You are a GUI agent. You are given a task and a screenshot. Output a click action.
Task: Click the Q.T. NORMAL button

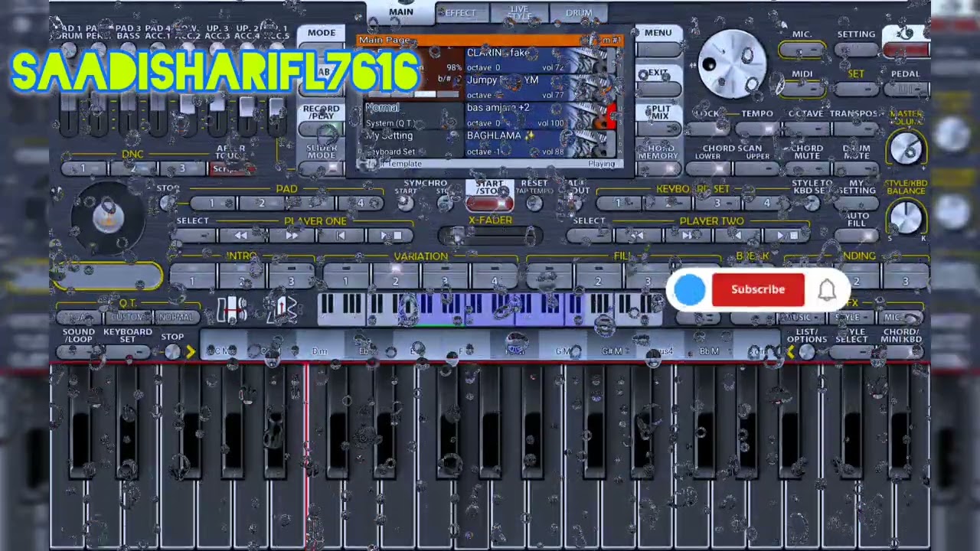[176, 318]
